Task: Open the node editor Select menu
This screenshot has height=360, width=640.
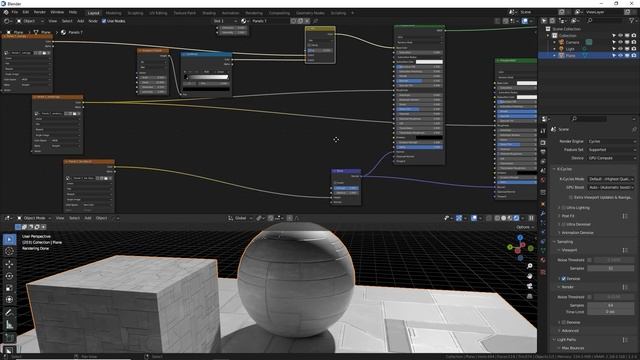Action: tap(67, 21)
